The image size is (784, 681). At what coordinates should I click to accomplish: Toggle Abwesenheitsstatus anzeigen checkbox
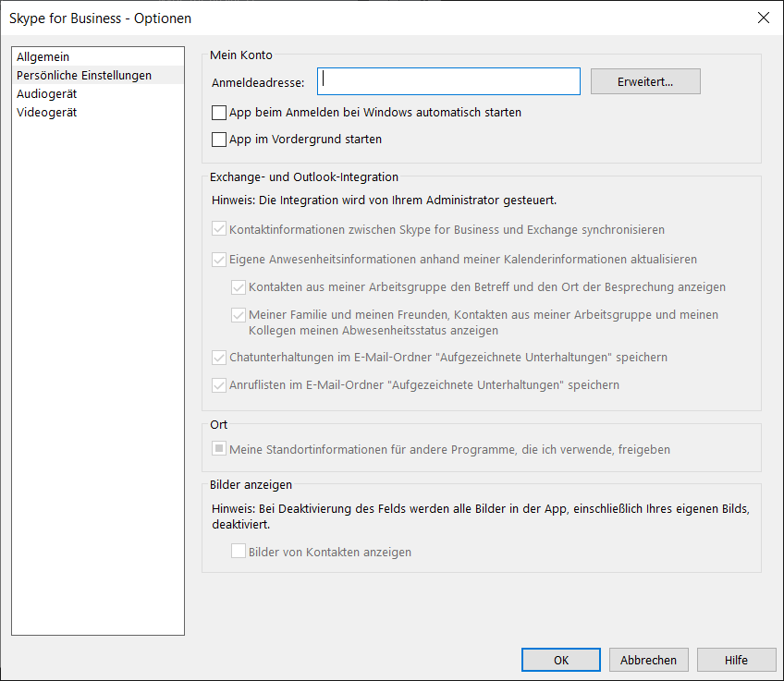(x=239, y=315)
